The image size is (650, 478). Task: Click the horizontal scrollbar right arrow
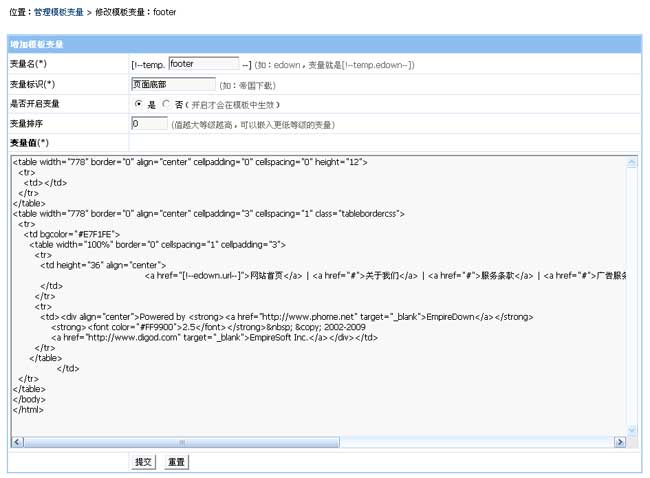click(x=622, y=441)
